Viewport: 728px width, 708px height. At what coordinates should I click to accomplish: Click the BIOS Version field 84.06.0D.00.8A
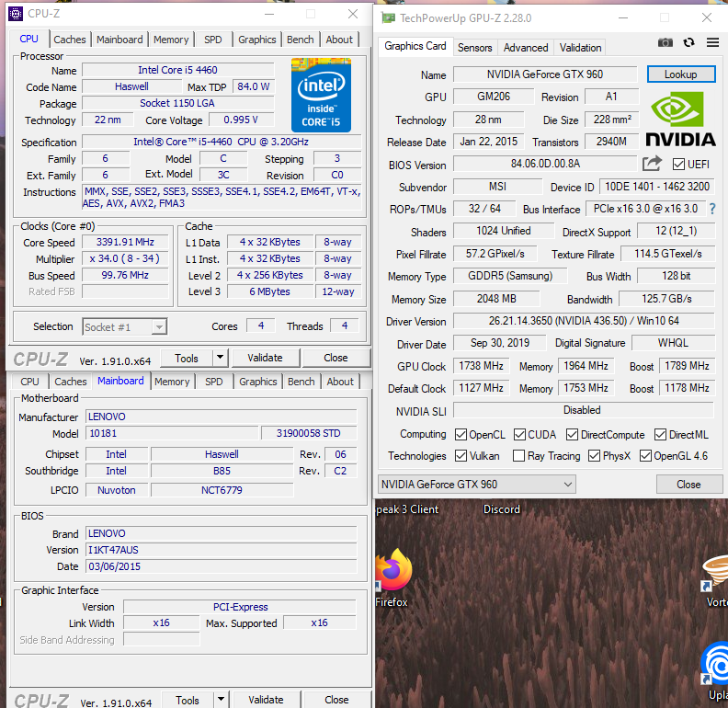click(x=545, y=164)
